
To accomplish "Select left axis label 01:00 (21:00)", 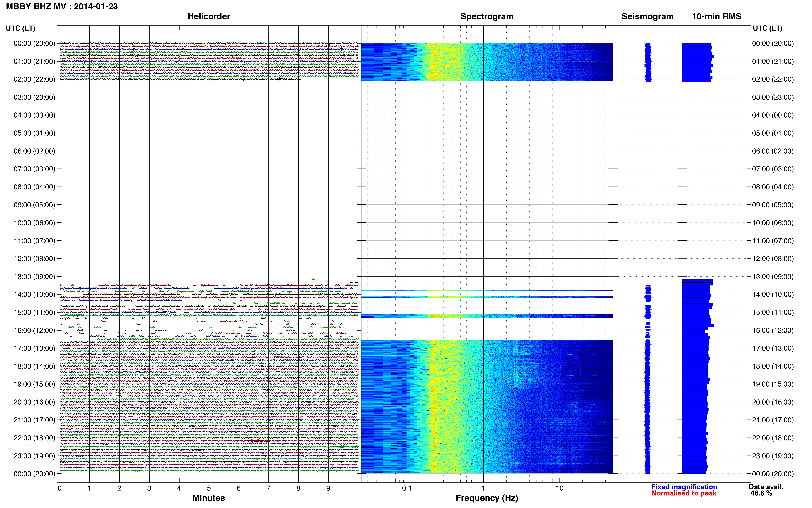I will [x=34, y=62].
